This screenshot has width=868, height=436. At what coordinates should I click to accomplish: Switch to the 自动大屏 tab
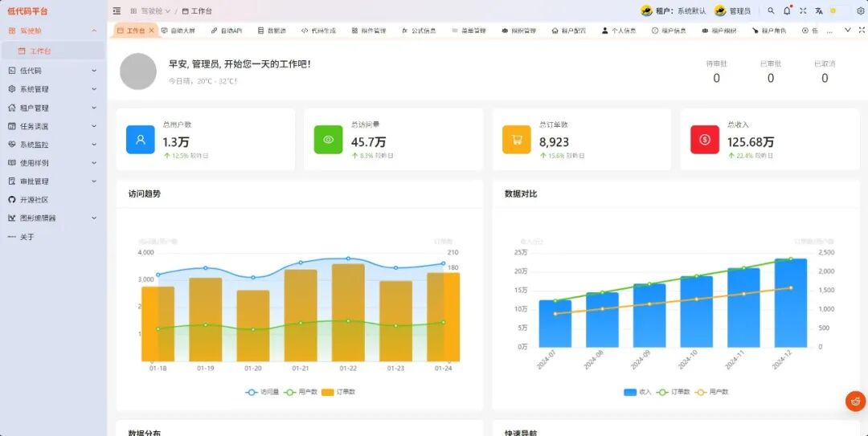(178, 31)
